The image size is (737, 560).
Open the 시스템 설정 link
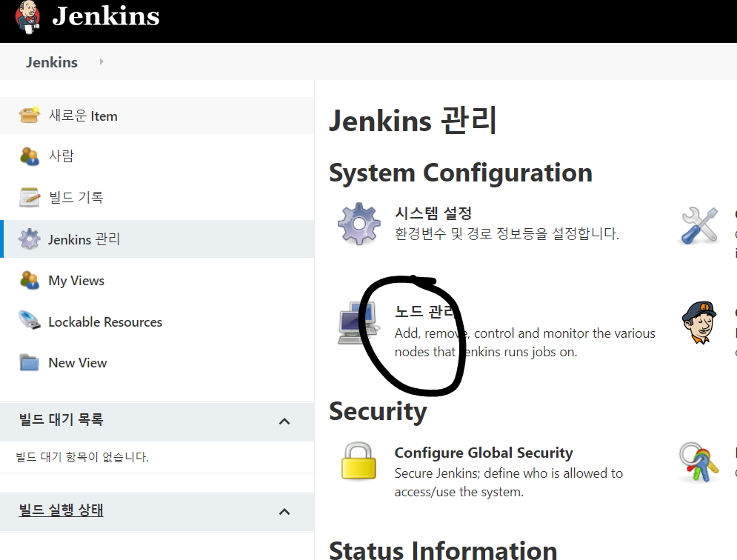coord(433,213)
